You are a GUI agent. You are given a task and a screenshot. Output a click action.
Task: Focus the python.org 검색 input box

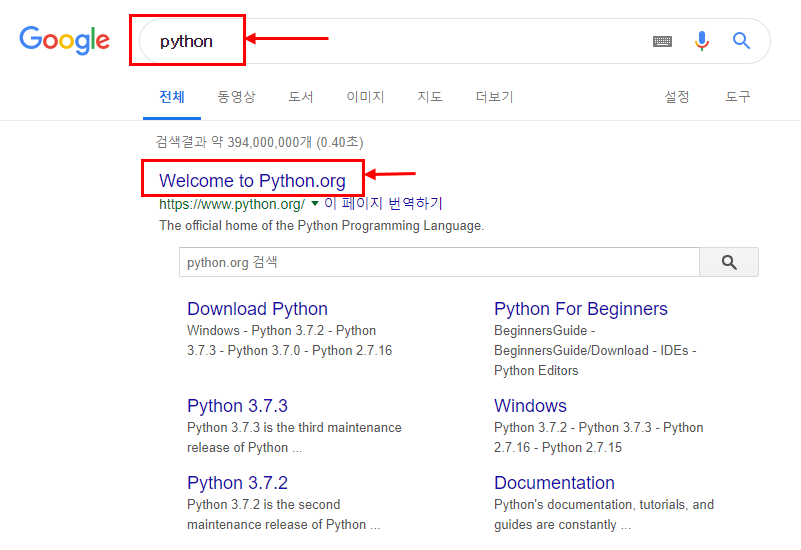(439, 262)
